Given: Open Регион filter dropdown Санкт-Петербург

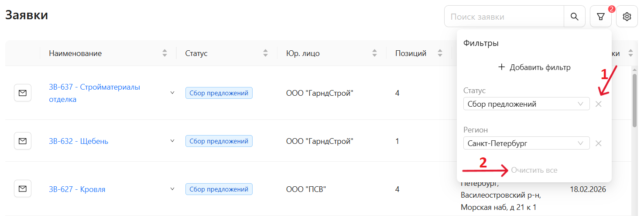Looking at the screenshot, I should pos(526,143).
